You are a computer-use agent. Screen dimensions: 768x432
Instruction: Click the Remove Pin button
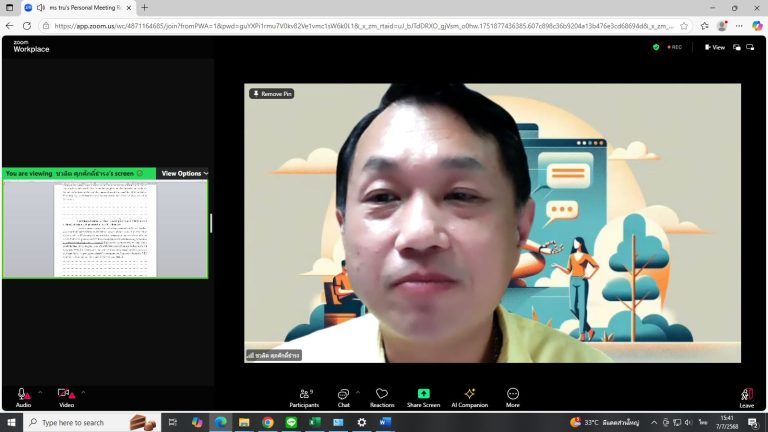(x=272, y=94)
